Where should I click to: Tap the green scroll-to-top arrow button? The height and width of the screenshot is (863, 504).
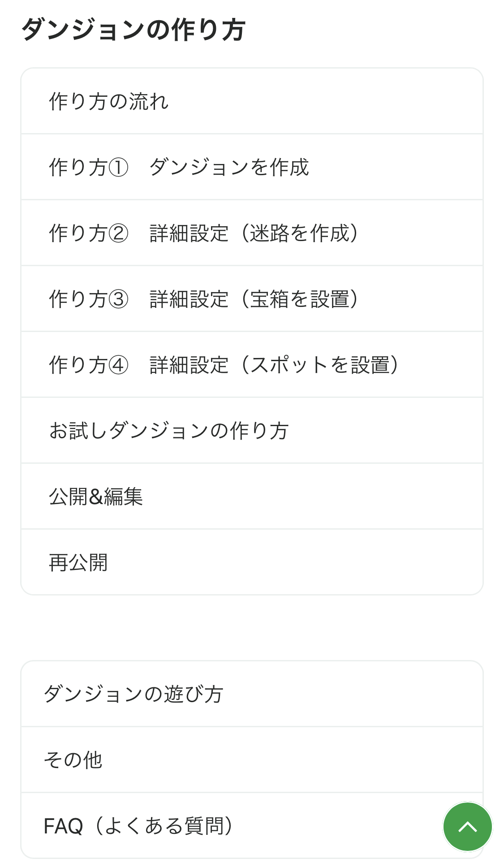(x=467, y=827)
